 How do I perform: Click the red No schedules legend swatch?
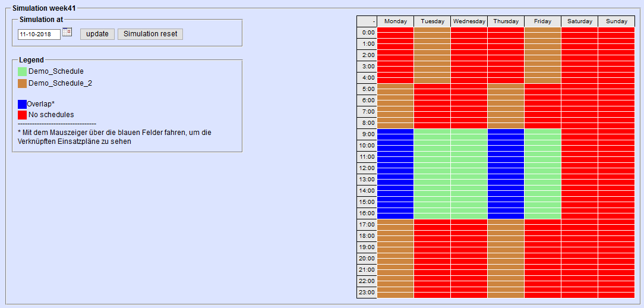click(23, 115)
